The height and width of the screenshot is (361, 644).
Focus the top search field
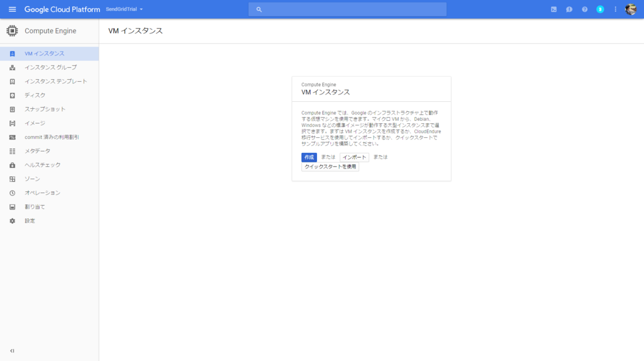pyautogui.click(x=347, y=9)
